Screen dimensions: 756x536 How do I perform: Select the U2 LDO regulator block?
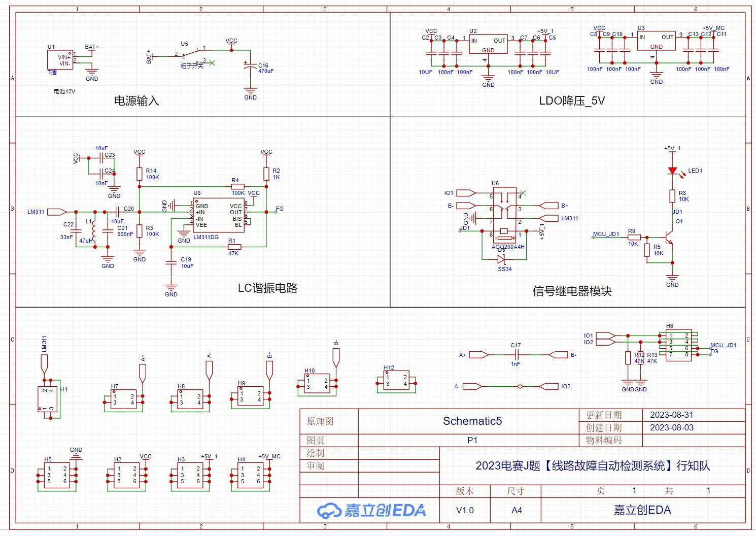[x=488, y=44]
